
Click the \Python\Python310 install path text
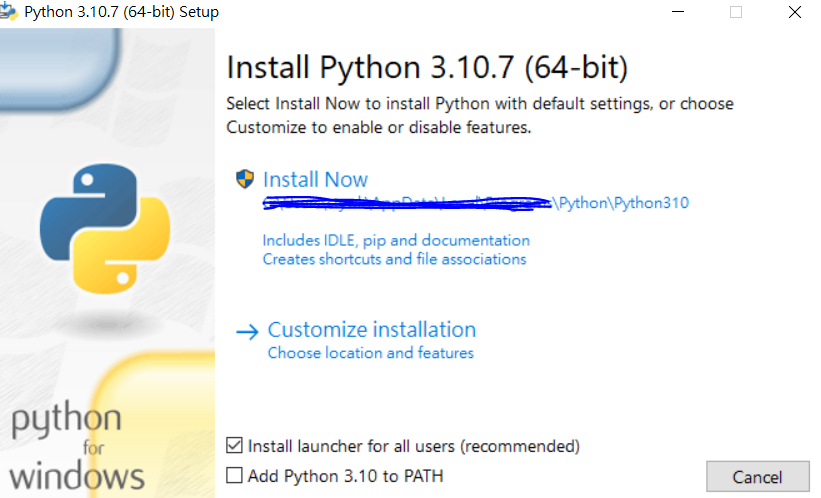pyautogui.click(x=622, y=203)
